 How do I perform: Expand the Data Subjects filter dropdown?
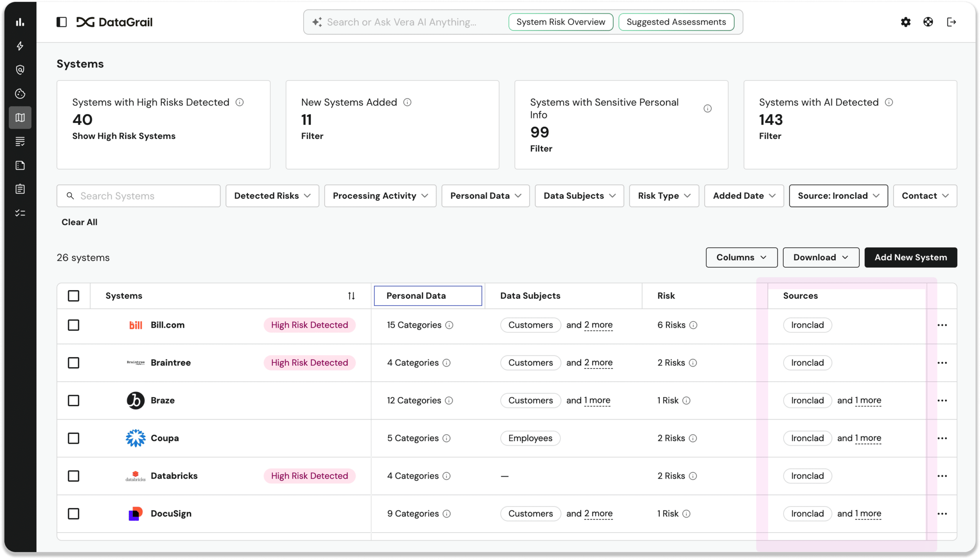pos(579,196)
